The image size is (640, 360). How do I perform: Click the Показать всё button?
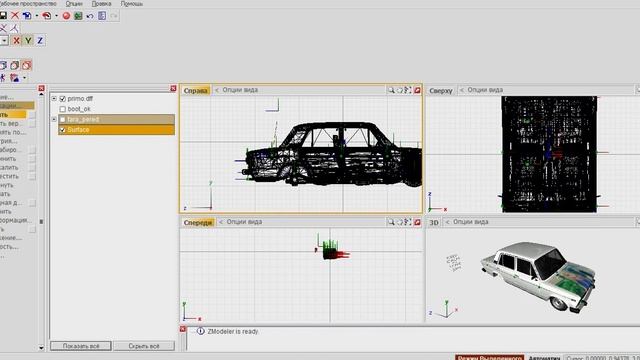pyautogui.click(x=81, y=346)
